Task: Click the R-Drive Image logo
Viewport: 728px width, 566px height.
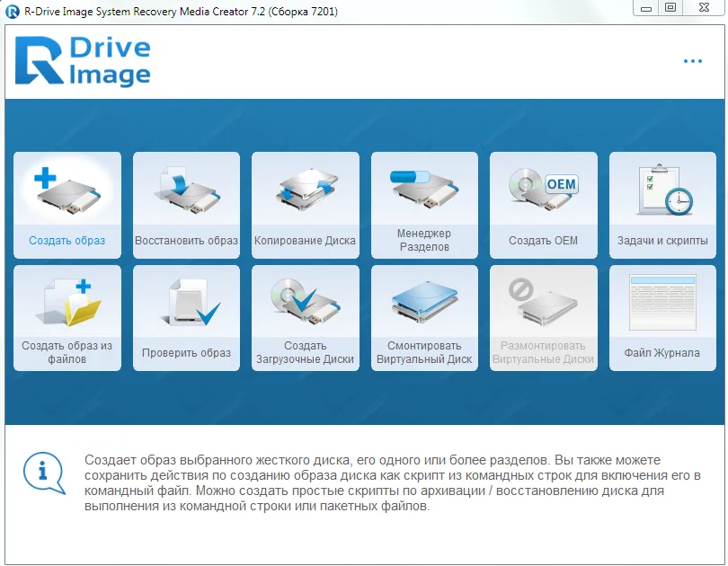Action: (x=83, y=61)
